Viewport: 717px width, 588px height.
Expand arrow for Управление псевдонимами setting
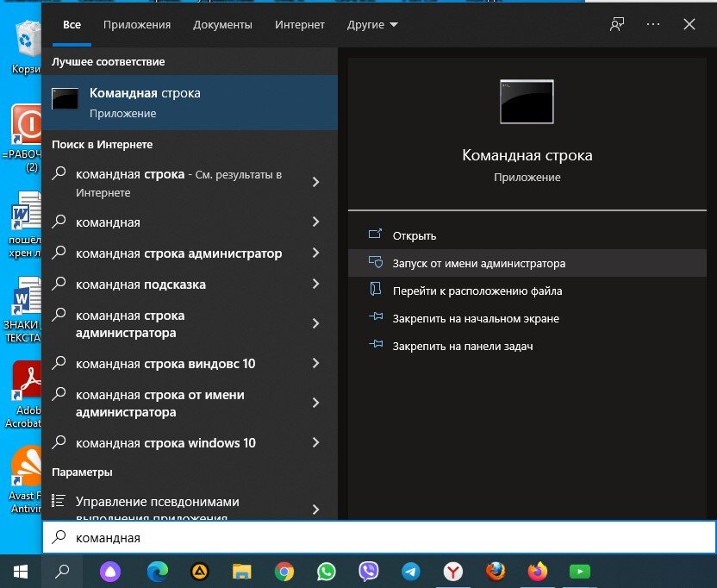point(315,510)
